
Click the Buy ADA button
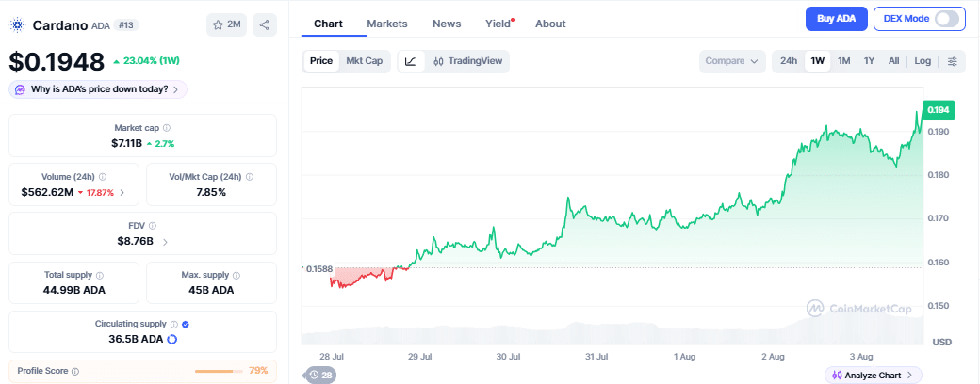(x=837, y=19)
